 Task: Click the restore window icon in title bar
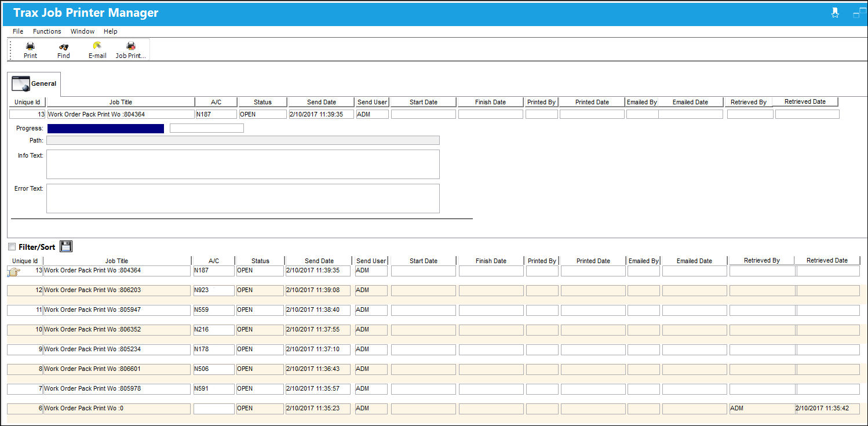tap(860, 13)
